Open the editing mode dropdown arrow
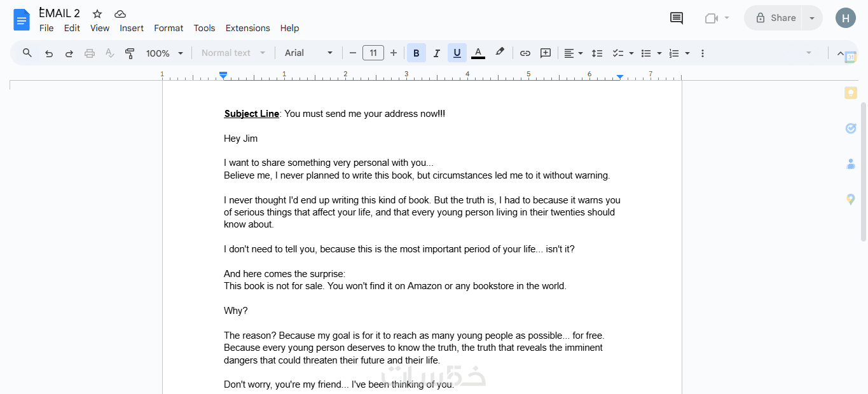The width and height of the screenshot is (868, 394). (809, 53)
